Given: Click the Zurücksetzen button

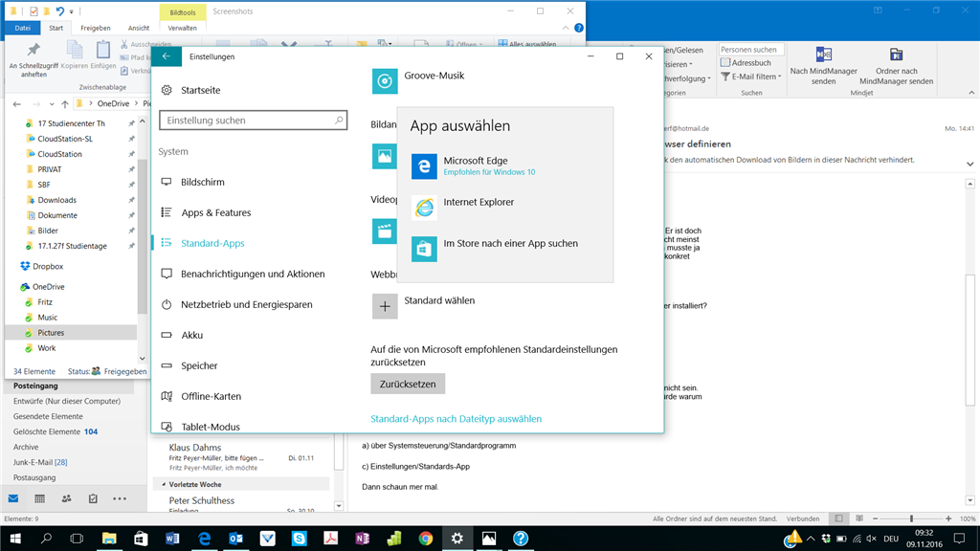Looking at the screenshot, I should coord(408,384).
